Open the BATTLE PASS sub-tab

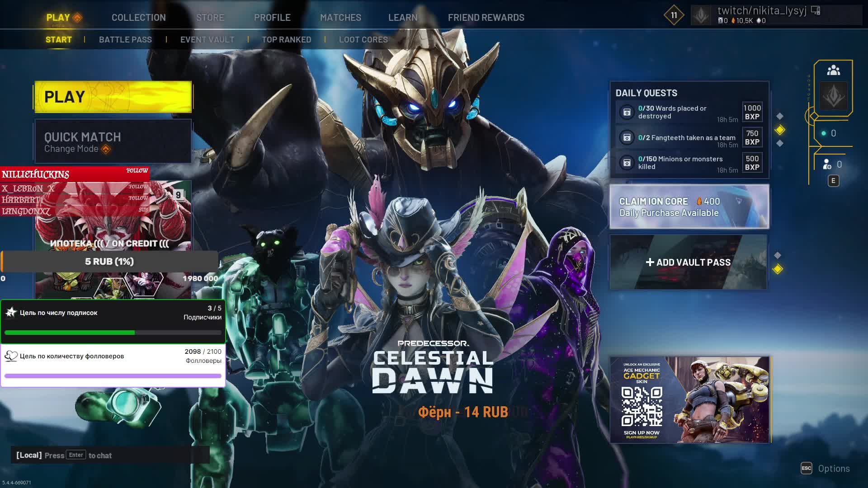tap(125, 40)
